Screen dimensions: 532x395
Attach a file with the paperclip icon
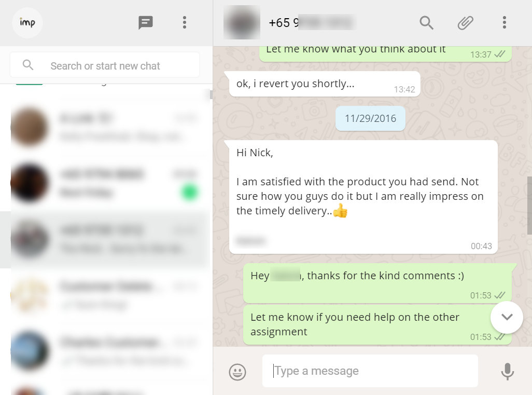click(465, 23)
